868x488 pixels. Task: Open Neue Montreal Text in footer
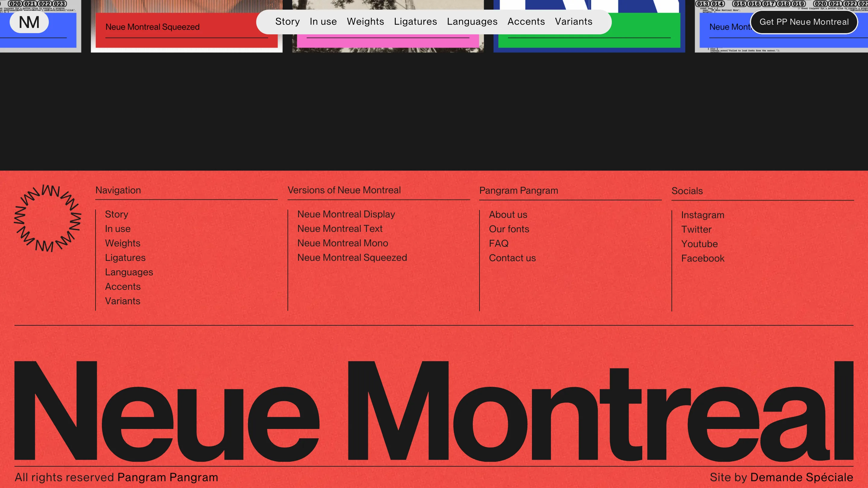pyautogui.click(x=340, y=229)
